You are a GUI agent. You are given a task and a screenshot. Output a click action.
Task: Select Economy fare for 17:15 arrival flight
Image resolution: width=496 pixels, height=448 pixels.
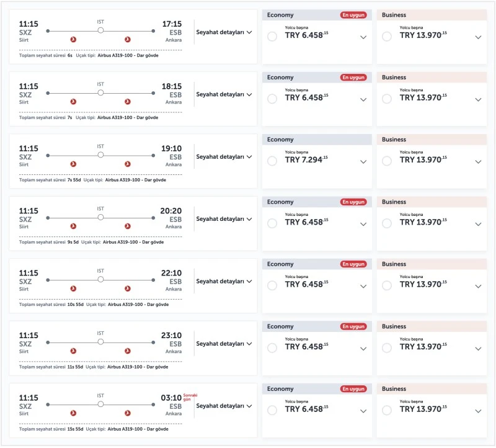click(272, 37)
